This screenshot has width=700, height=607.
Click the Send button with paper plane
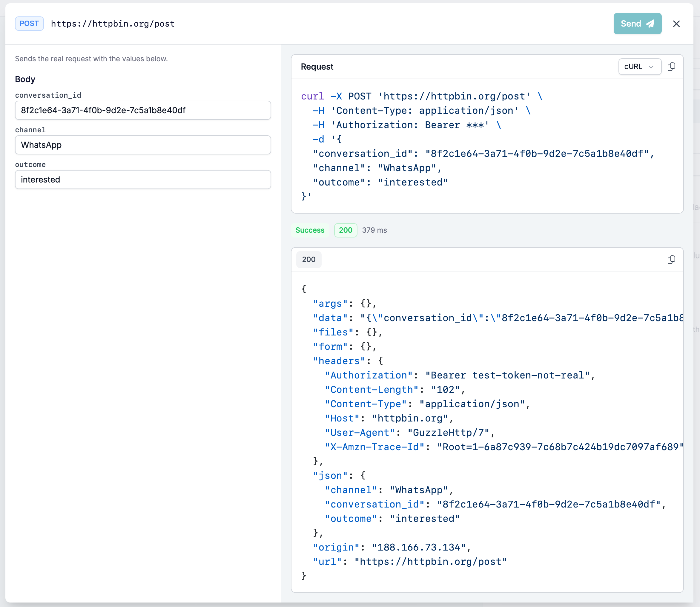coord(637,24)
